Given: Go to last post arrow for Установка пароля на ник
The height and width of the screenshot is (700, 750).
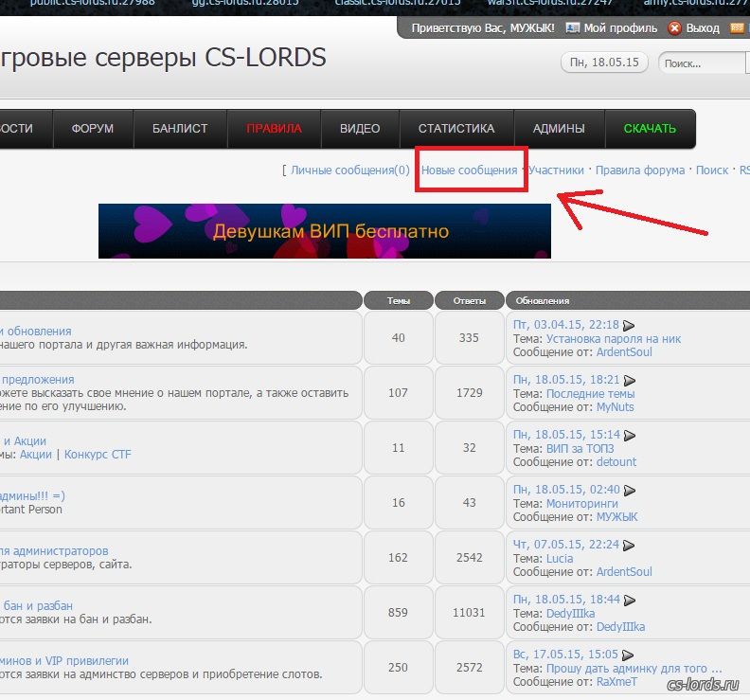Looking at the screenshot, I should pos(629,325).
